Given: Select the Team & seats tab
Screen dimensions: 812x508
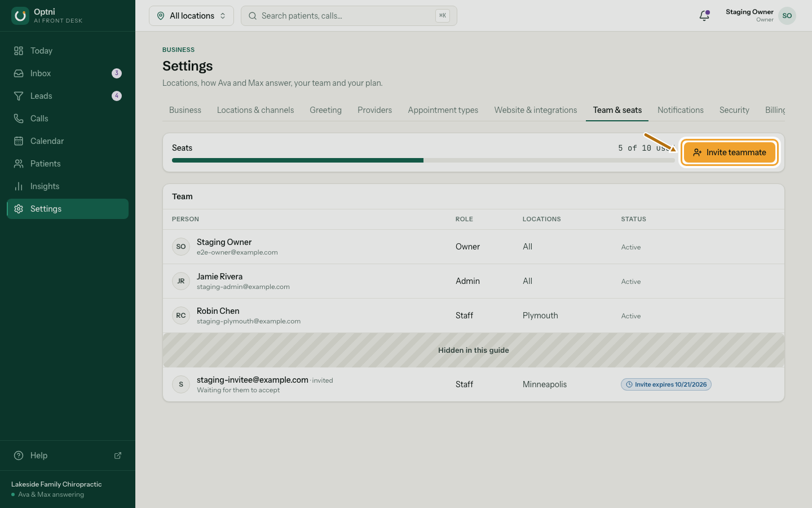Looking at the screenshot, I should pos(617,110).
